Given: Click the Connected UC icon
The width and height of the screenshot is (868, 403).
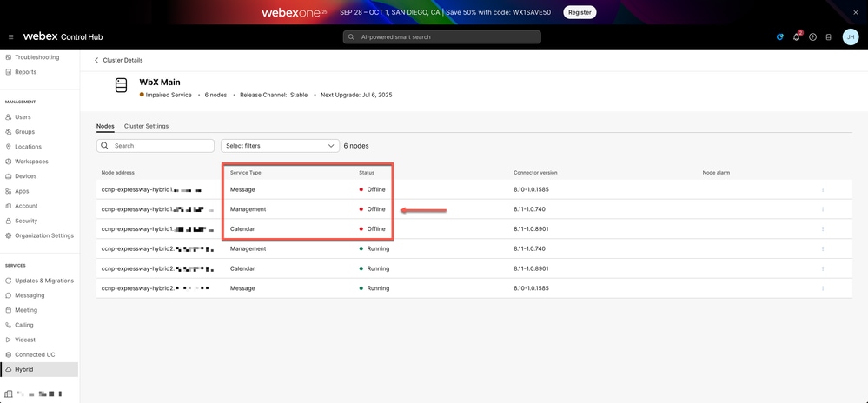Looking at the screenshot, I should 9,355.
